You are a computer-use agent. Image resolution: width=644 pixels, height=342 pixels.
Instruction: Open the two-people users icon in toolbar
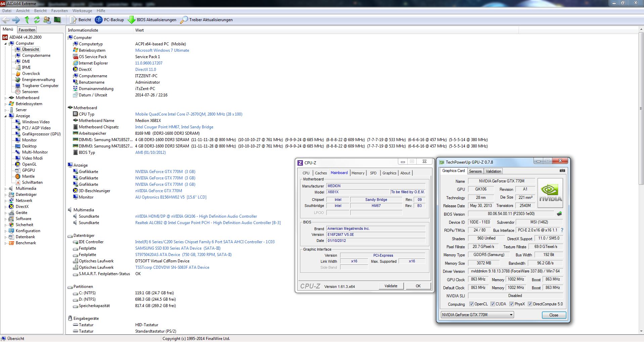[x=47, y=20]
